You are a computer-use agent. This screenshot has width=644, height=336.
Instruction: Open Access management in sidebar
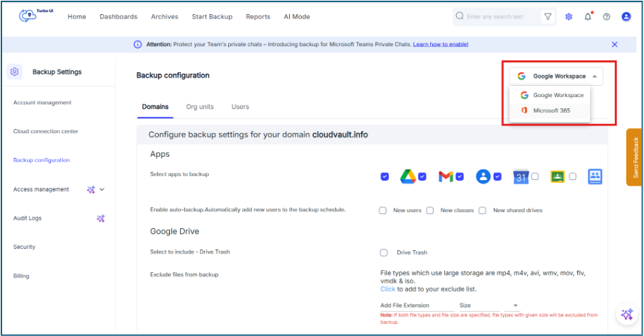click(41, 189)
